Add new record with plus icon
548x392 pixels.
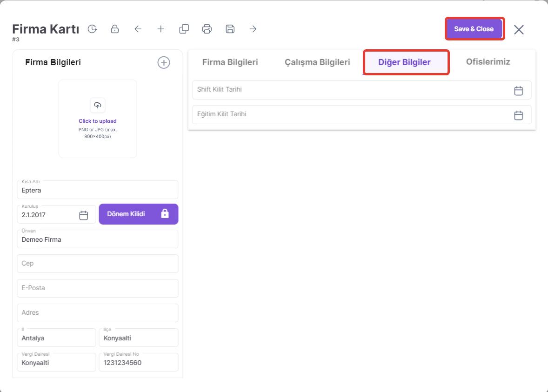point(161,29)
